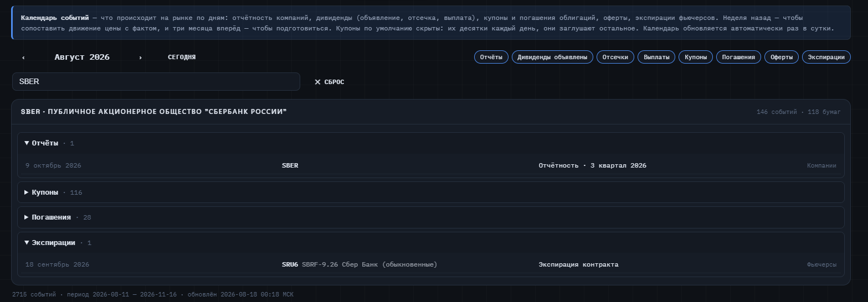Go to previous month arrow
Viewport: 868px width, 302px height.
(x=23, y=58)
